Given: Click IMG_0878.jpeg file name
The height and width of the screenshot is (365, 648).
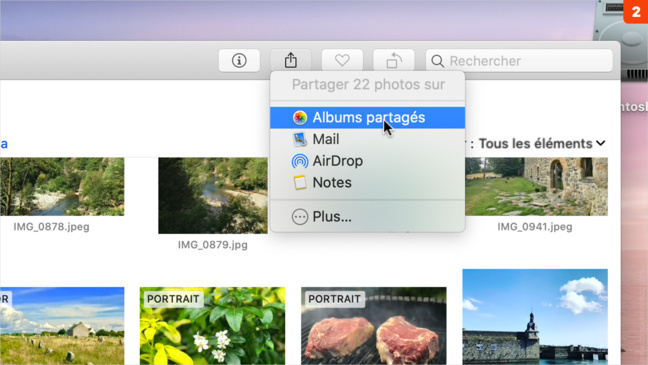Looking at the screenshot, I should 51,227.
